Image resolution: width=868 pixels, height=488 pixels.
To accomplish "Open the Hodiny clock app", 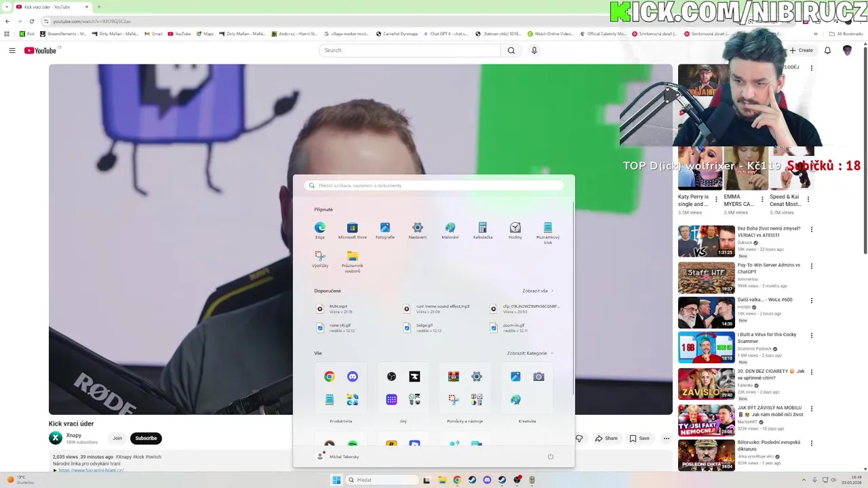I will click(x=515, y=230).
